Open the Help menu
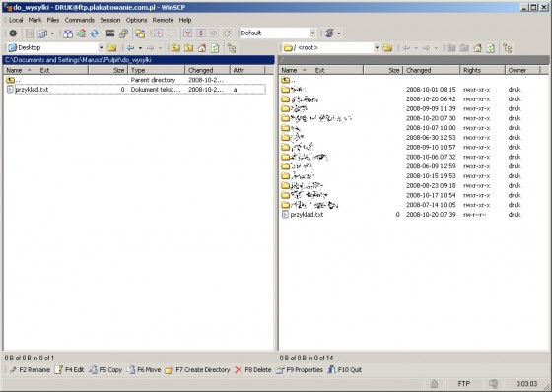The height and width of the screenshot is (392, 552). point(185,20)
